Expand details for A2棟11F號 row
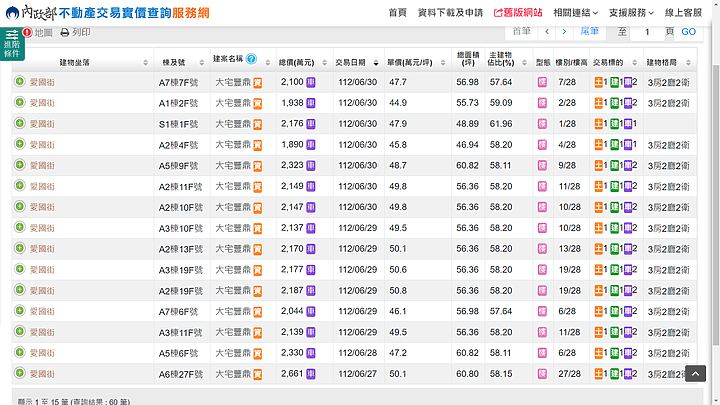Screen dimensions: 720x405 19,186
